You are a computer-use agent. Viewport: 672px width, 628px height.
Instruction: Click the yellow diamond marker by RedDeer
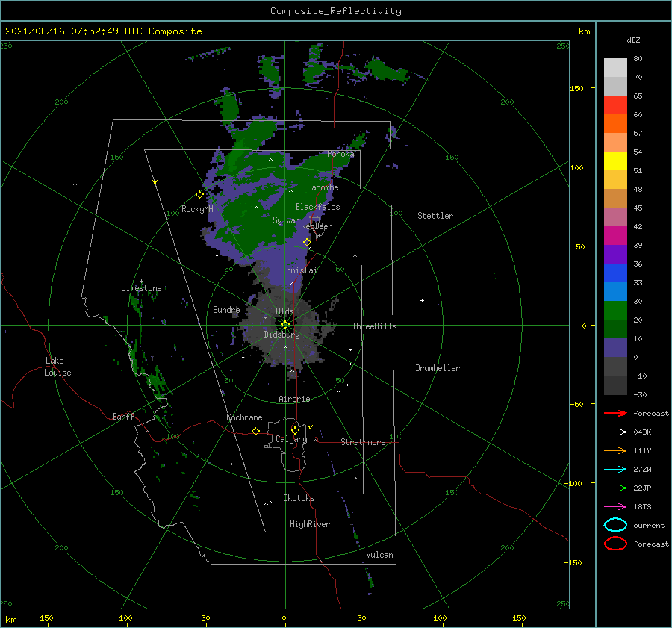307,243
